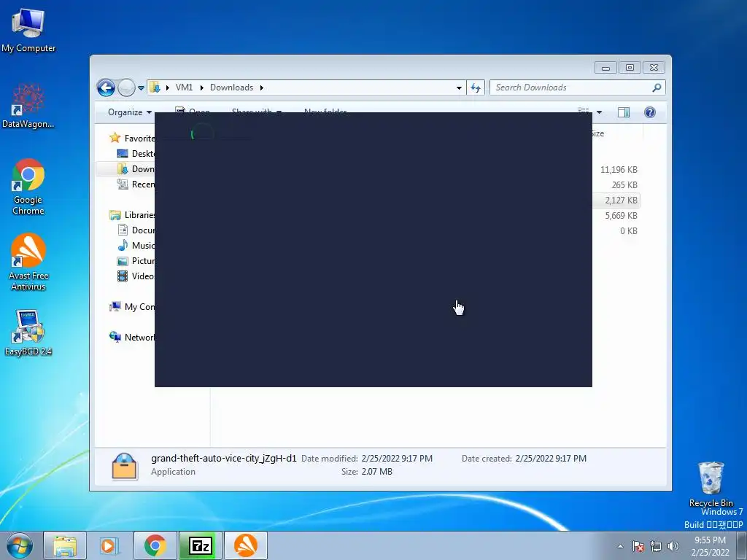Open the Windows Start menu
The image size is (747, 560).
click(x=20, y=545)
